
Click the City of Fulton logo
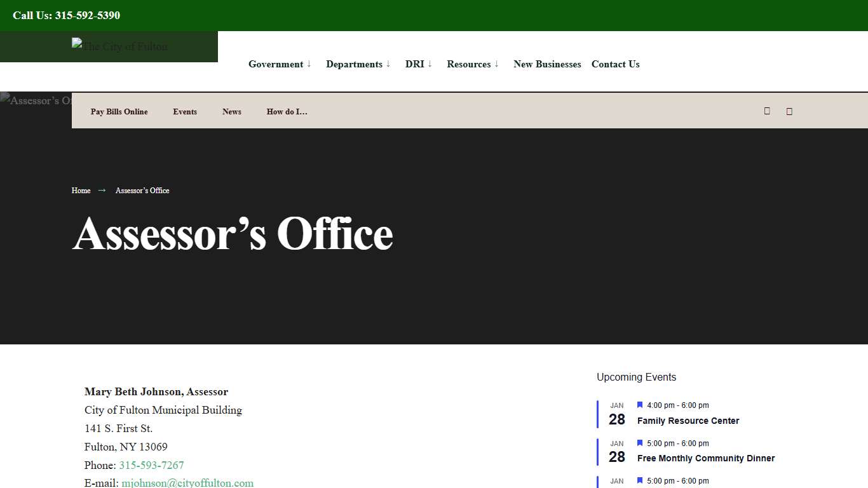coord(119,46)
